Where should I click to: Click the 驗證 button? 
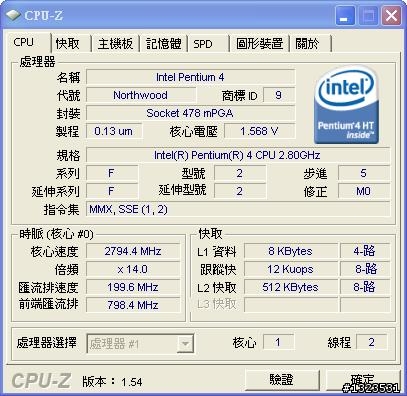(x=282, y=379)
